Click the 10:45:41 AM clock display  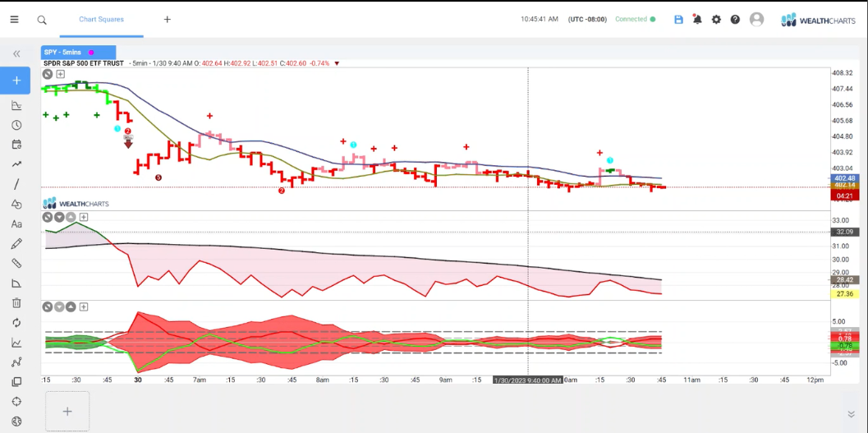pyautogui.click(x=540, y=20)
